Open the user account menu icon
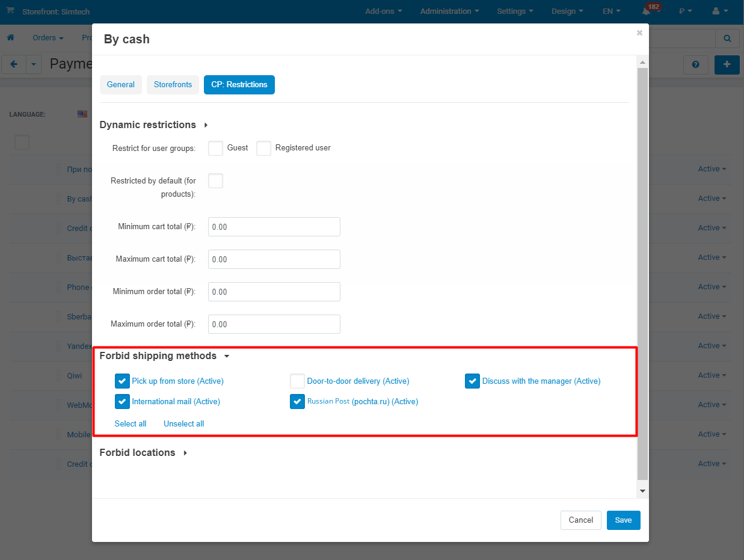 pyautogui.click(x=719, y=11)
